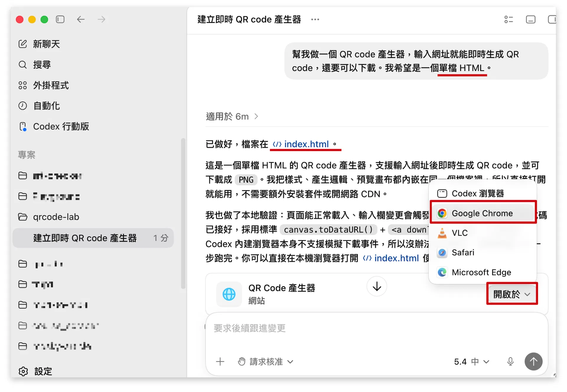Click the download arrow on QR Code card
Image resolution: width=567 pixels, height=392 pixels.
click(x=377, y=287)
